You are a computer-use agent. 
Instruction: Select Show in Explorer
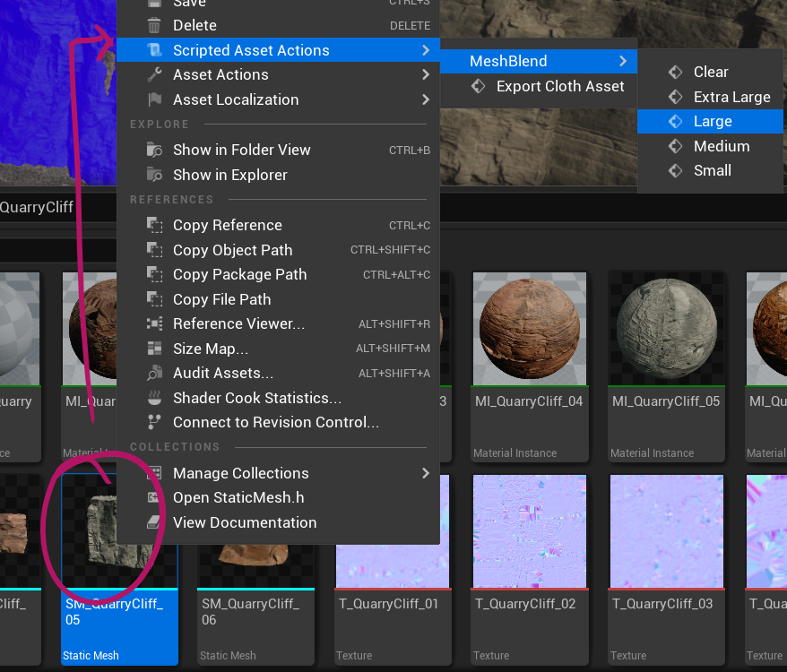point(279,175)
